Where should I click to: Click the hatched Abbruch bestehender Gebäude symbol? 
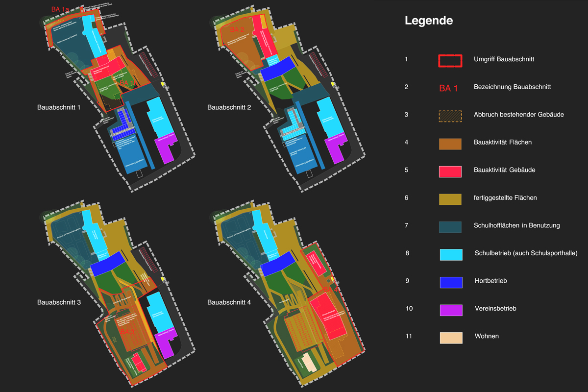(x=450, y=116)
